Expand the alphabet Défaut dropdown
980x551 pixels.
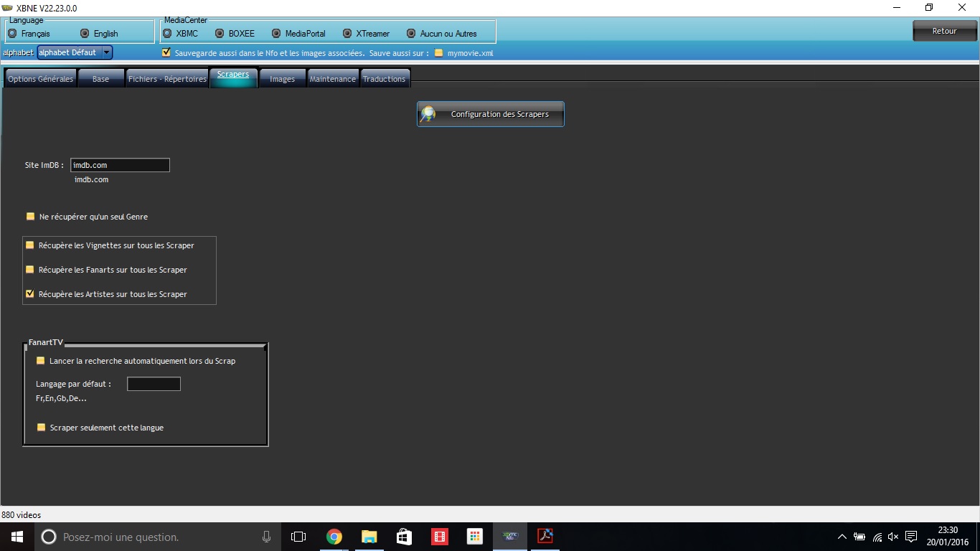pyautogui.click(x=107, y=52)
